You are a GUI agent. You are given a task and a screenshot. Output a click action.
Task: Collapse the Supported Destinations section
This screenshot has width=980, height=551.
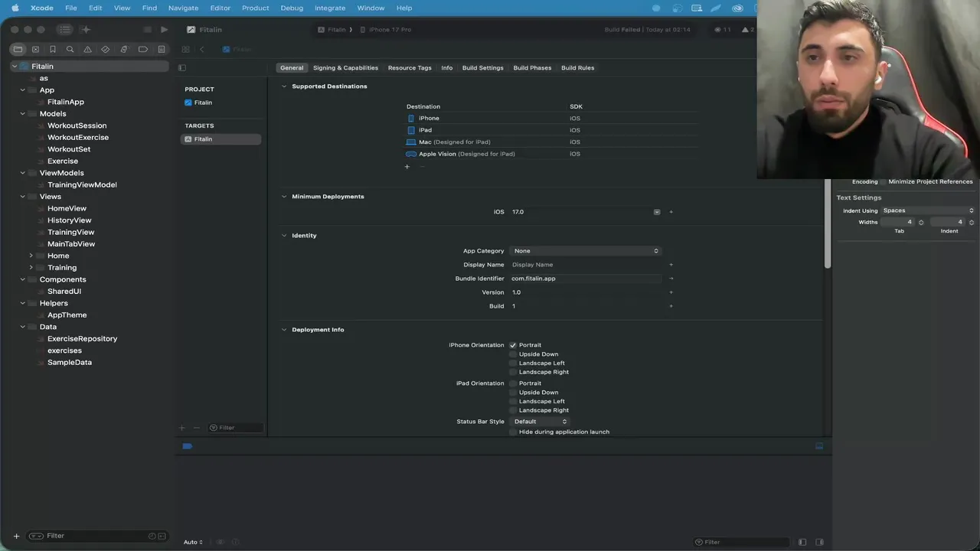click(x=284, y=86)
